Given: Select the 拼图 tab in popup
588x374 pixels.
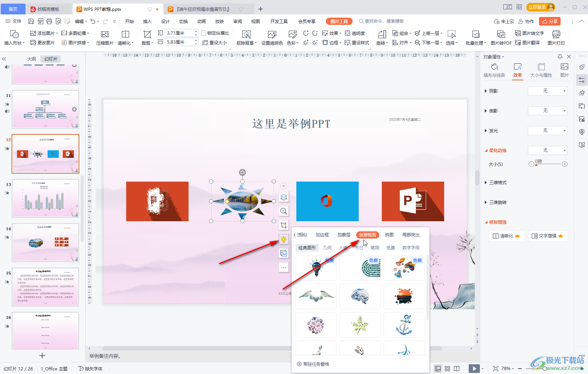Looking at the screenshot, I should click(389, 235).
